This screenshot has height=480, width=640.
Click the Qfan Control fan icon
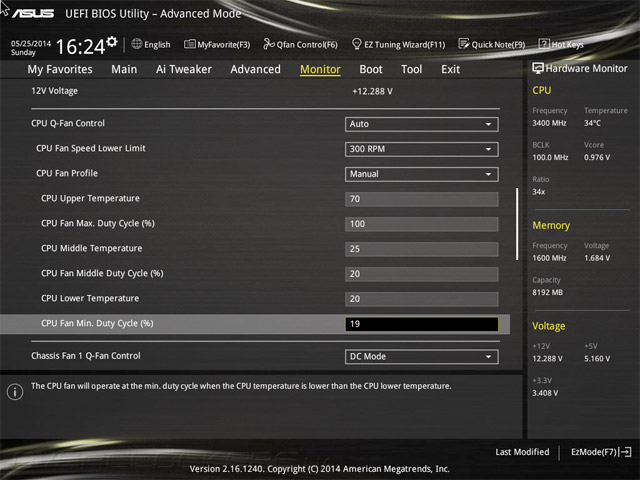(269, 44)
